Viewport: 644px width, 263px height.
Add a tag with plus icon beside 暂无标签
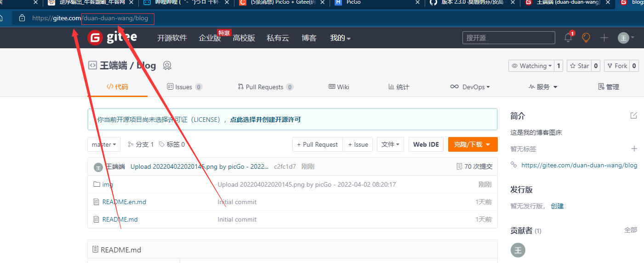coord(634,149)
